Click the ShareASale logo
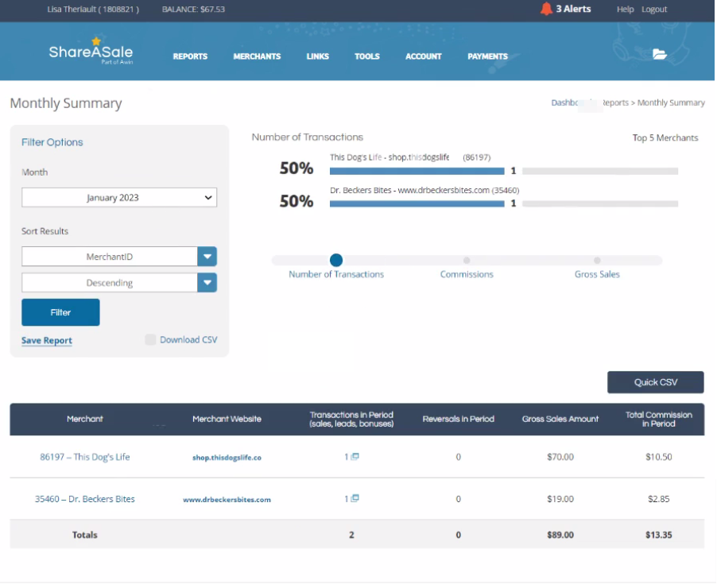 coord(91,52)
